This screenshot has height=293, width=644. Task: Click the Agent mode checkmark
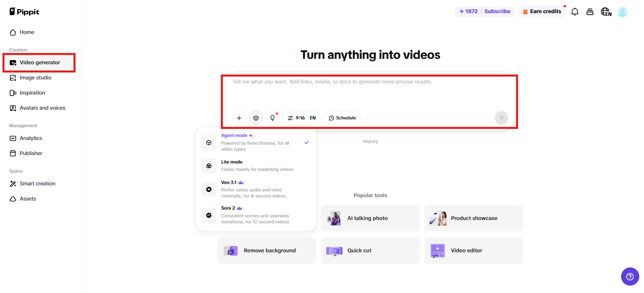307,143
